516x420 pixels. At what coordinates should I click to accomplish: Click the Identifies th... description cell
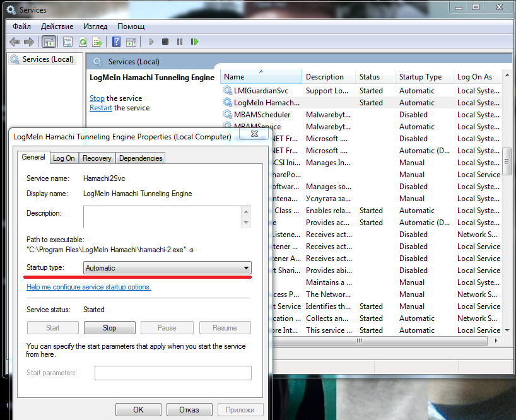tap(328, 306)
